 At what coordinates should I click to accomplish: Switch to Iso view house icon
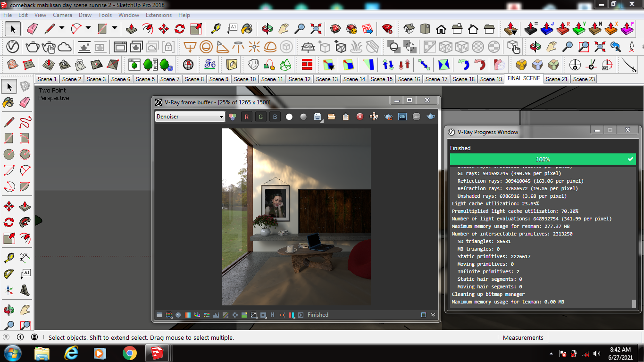tap(409, 29)
